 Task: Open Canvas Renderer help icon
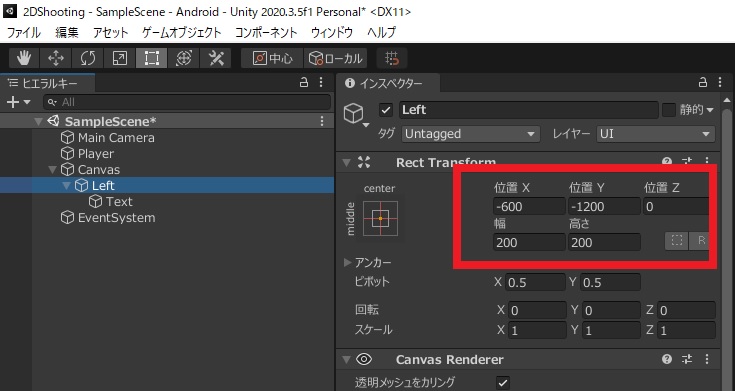tap(667, 359)
